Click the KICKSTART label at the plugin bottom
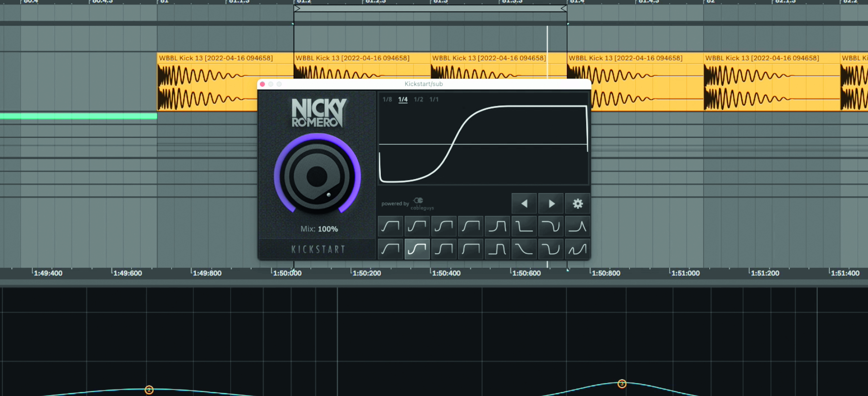This screenshot has height=396, width=868. [x=318, y=249]
